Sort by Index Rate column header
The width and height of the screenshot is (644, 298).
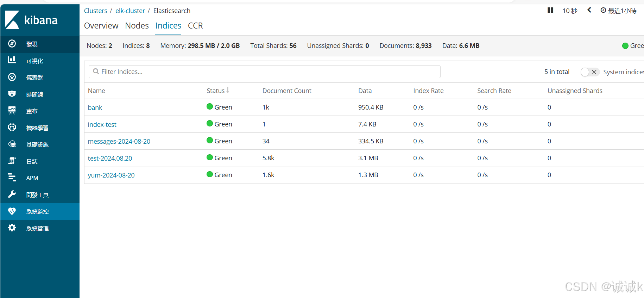click(x=428, y=91)
